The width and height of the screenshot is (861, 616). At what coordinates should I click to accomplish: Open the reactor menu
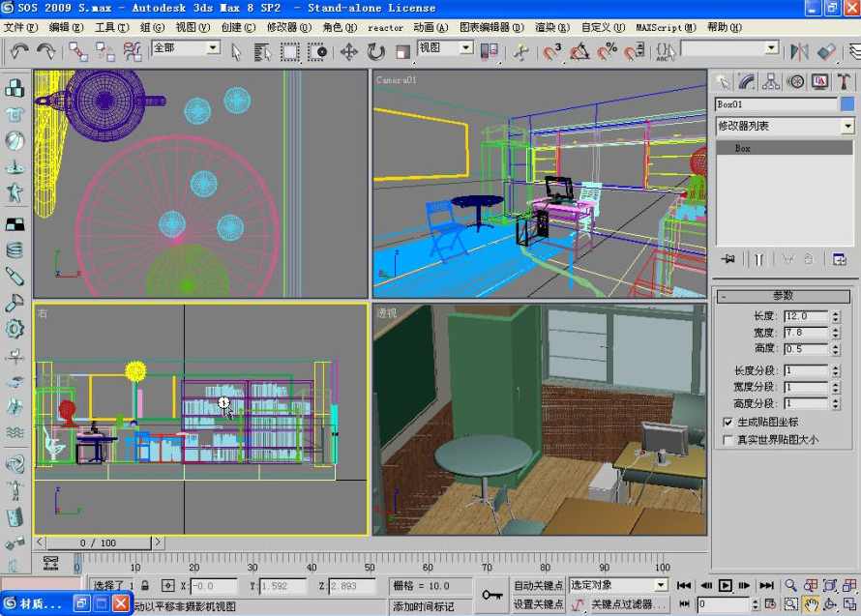pos(385,27)
